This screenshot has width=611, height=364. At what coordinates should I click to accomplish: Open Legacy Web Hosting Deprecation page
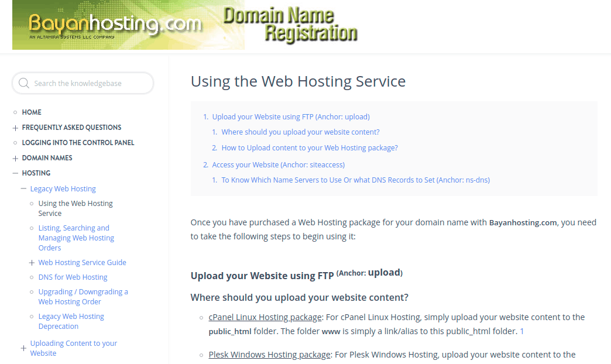(71, 321)
